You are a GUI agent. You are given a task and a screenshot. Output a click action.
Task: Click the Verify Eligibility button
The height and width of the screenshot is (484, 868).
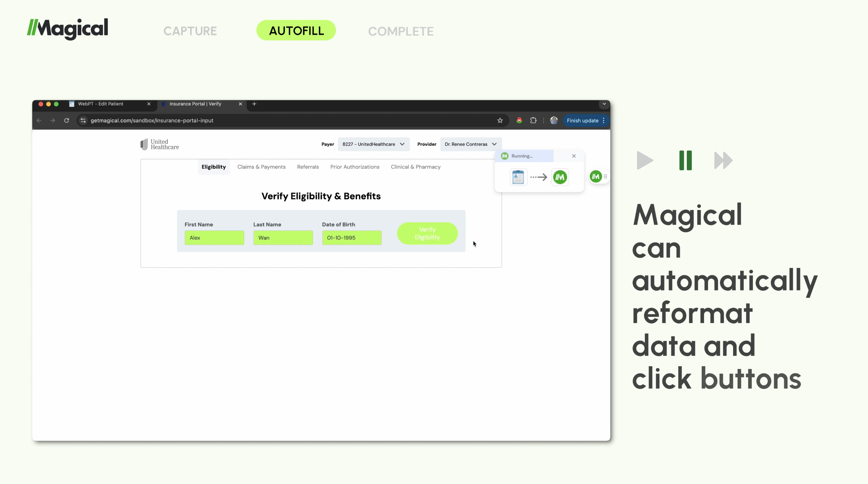427,233
